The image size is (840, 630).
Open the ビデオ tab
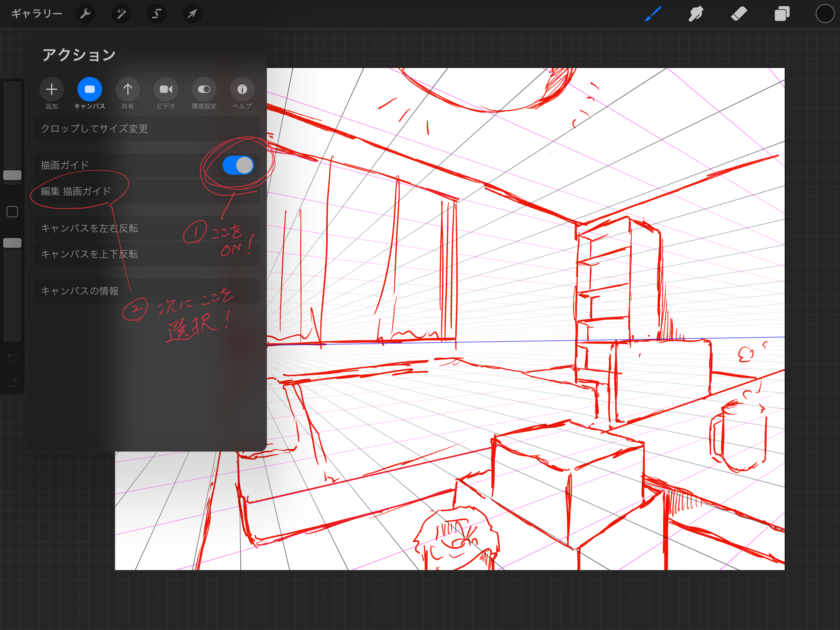coord(166,94)
